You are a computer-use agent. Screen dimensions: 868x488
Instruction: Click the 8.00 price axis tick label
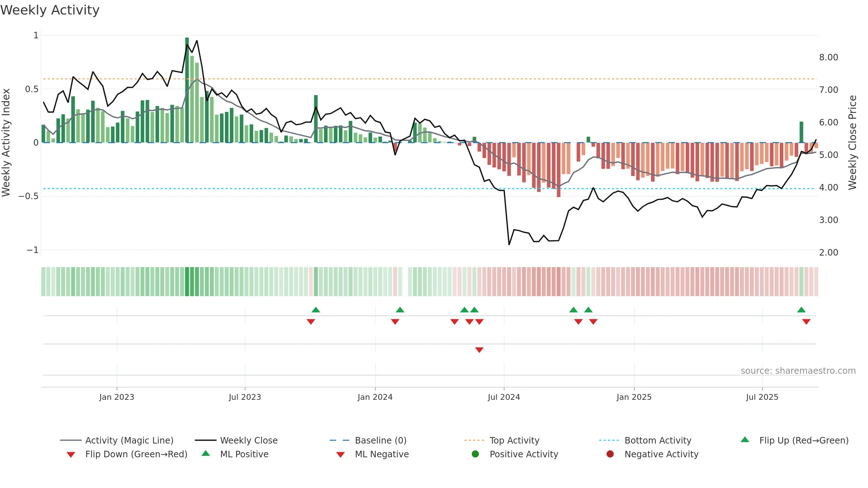(829, 57)
